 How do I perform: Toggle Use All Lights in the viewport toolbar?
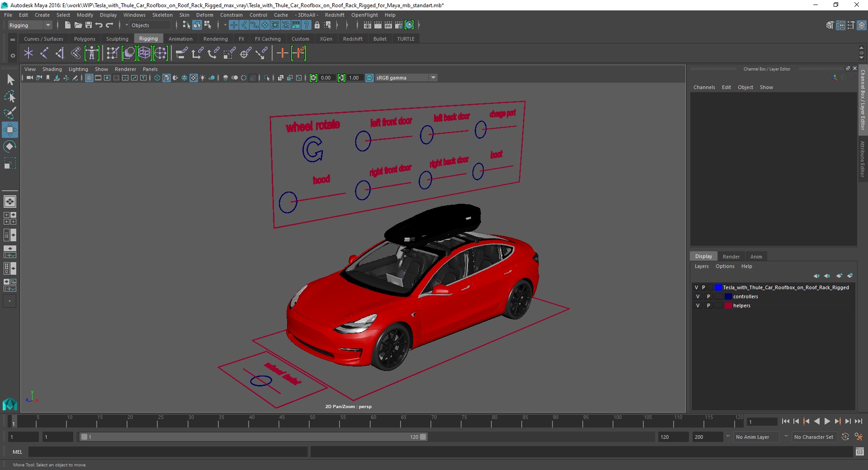[203, 78]
